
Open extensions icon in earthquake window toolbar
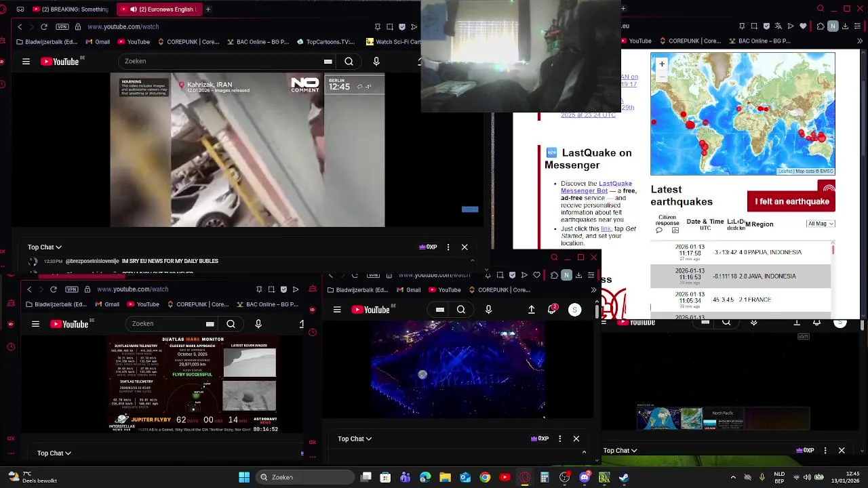coord(821,26)
